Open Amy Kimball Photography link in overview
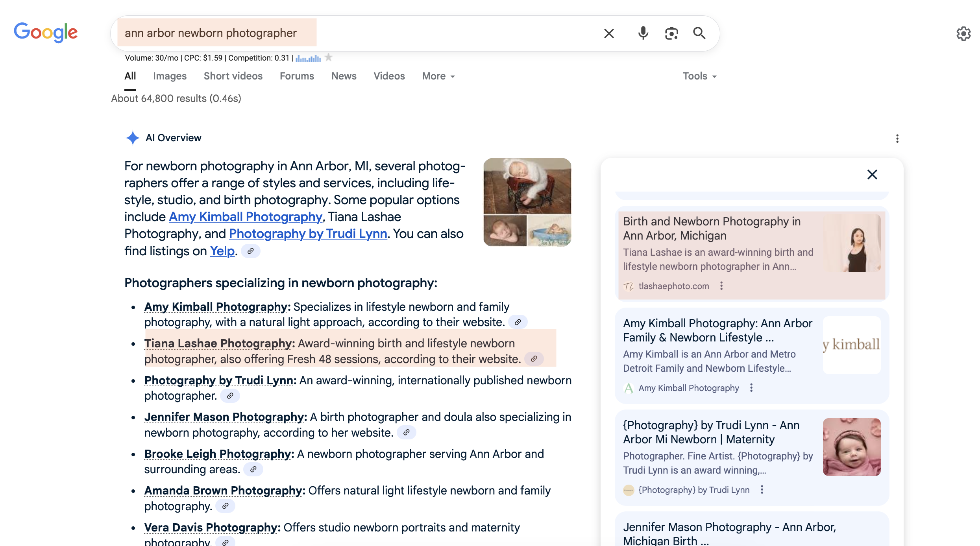 246,217
